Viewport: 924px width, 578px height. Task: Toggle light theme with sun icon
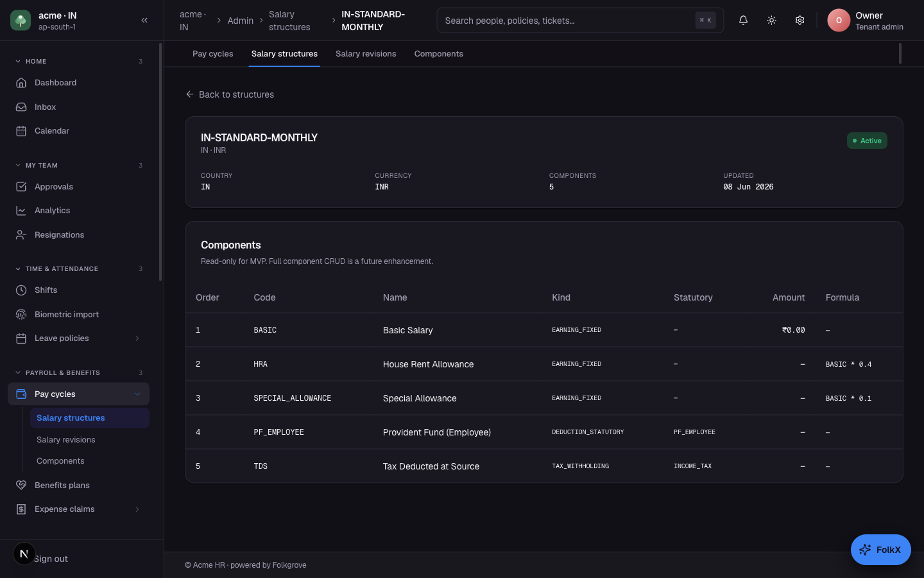[x=771, y=21]
